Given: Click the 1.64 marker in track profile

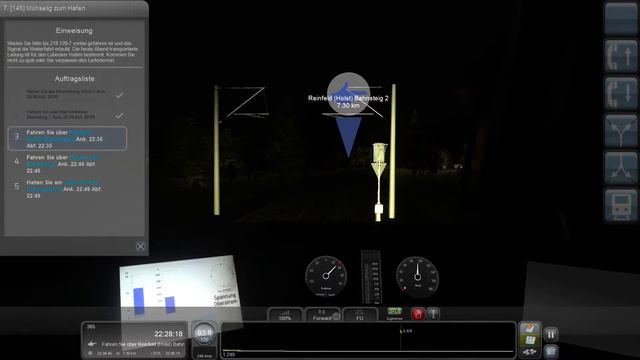Looking at the screenshot, I should click(407, 331).
